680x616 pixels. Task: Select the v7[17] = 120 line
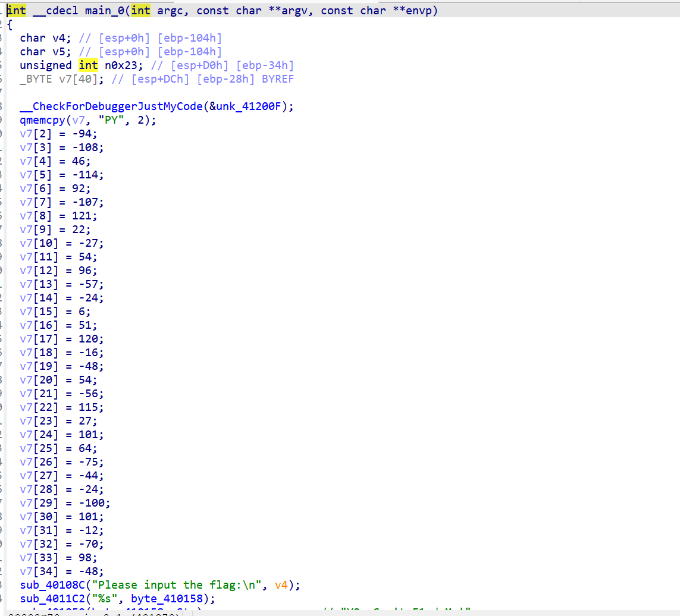pos(62,339)
